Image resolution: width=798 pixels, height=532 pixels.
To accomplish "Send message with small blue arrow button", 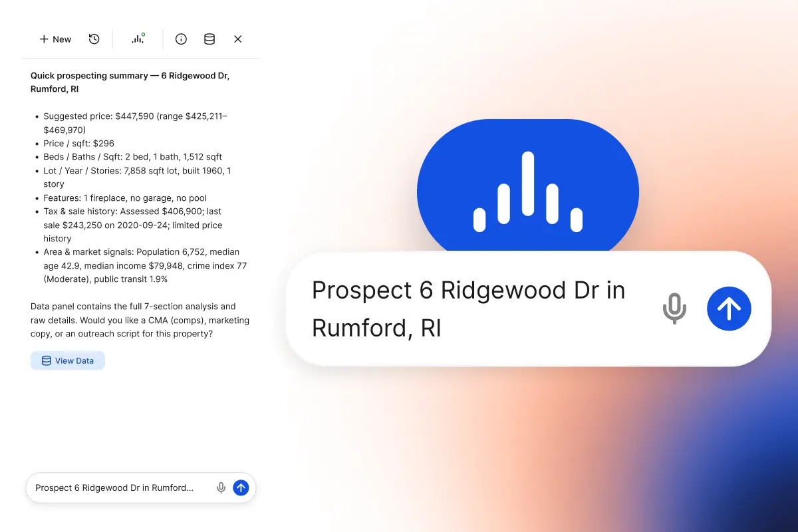I will coord(241,488).
